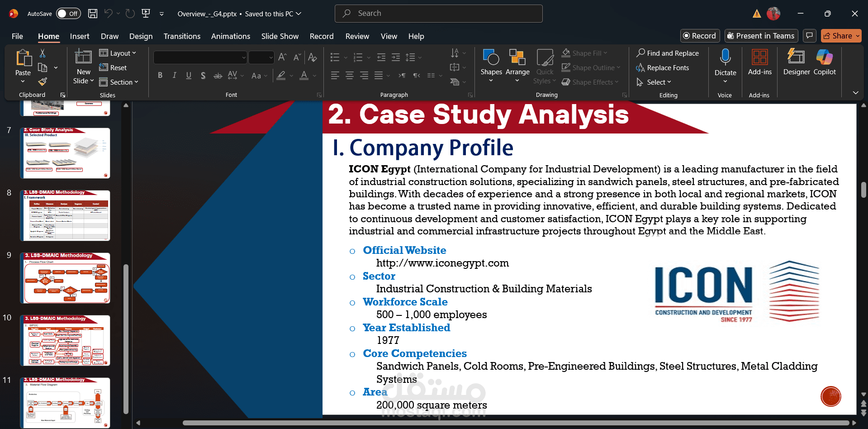This screenshot has width=868, height=429.
Task: Click the Search box in title bar
Action: 438,14
